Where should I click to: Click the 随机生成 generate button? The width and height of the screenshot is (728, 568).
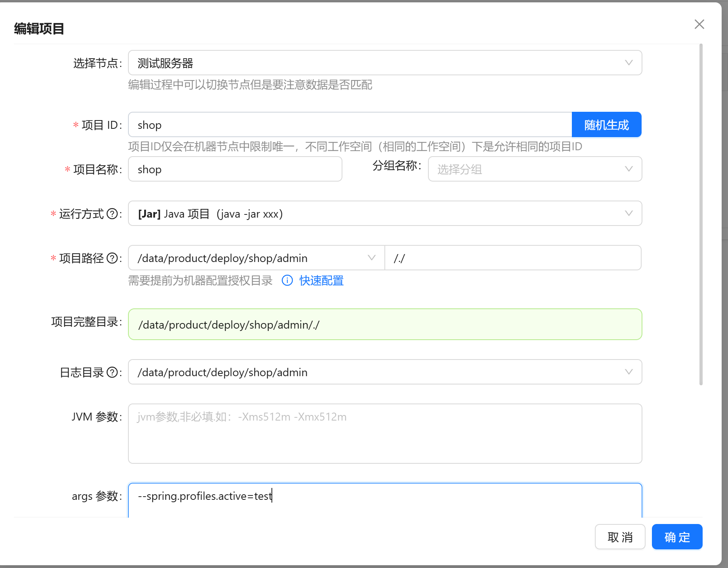(606, 124)
